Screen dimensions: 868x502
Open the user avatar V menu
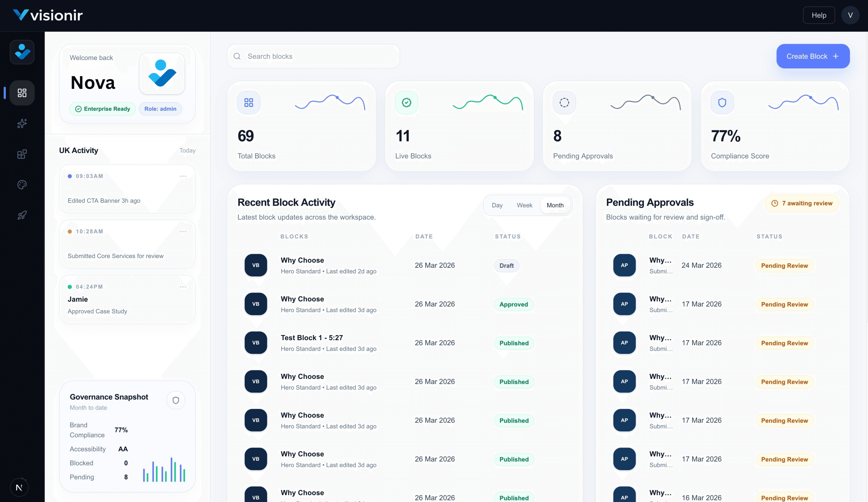(x=850, y=15)
